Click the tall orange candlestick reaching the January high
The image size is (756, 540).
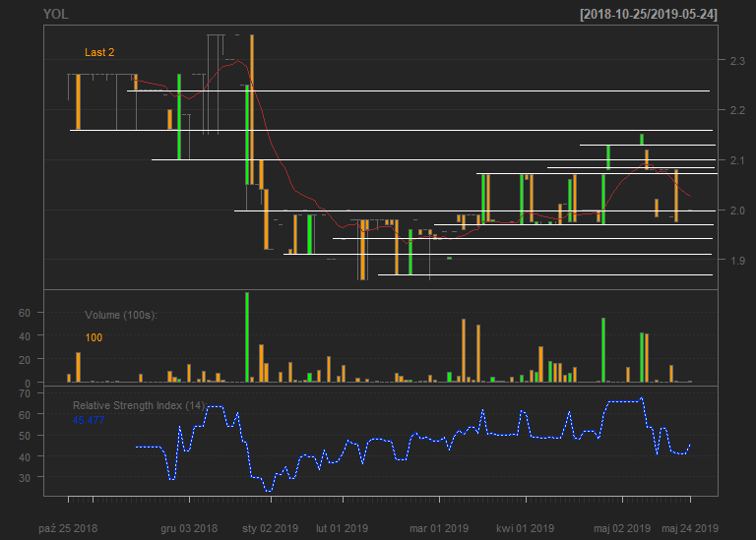tap(252, 109)
